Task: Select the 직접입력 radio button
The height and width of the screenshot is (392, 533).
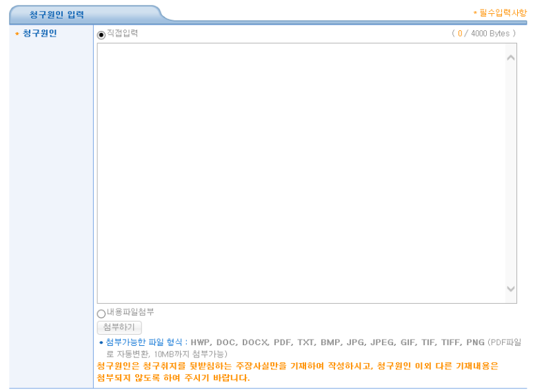Action: (x=101, y=35)
